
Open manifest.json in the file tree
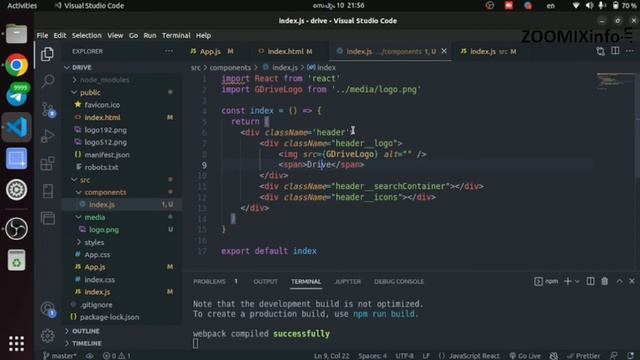click(107, 155)
